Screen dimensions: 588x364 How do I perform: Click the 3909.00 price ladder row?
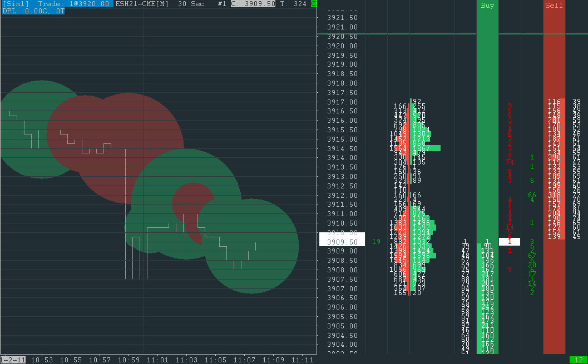coord(342,251)
